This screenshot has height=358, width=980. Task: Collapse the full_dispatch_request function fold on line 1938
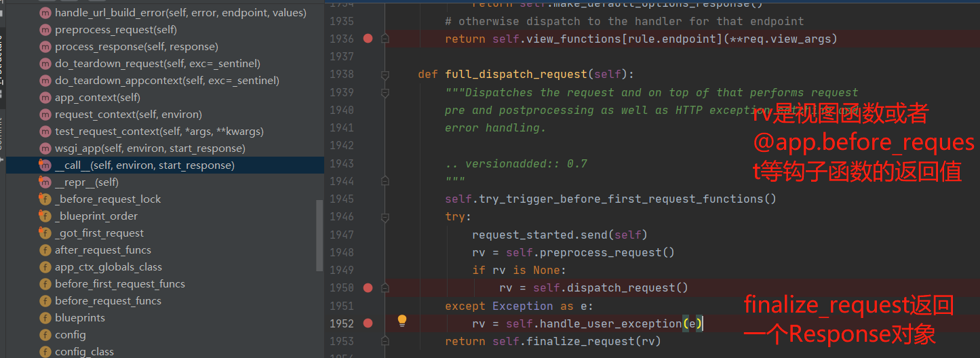(385, 75)
